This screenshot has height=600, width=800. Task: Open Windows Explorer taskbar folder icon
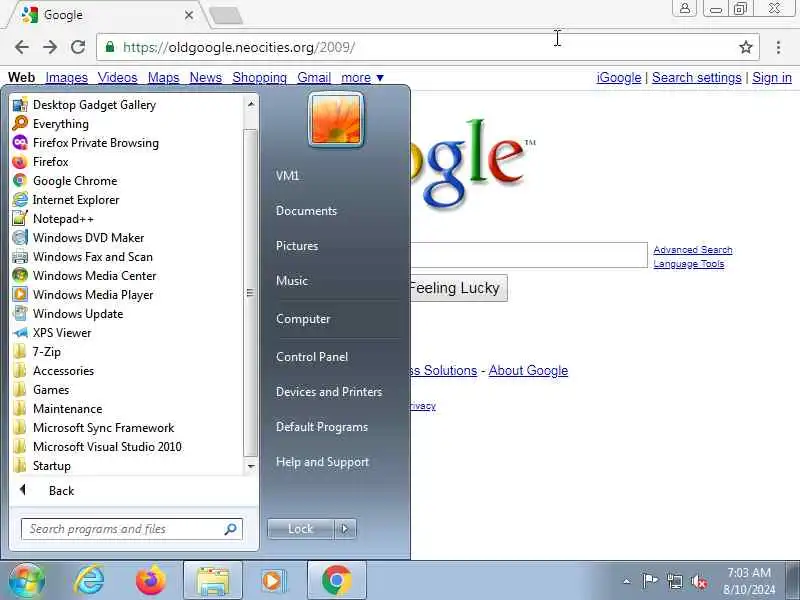click(x=213, y=580)
